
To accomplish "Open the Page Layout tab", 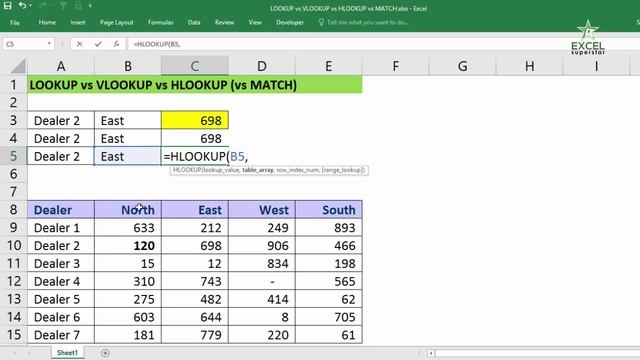I will click(117, 22).
